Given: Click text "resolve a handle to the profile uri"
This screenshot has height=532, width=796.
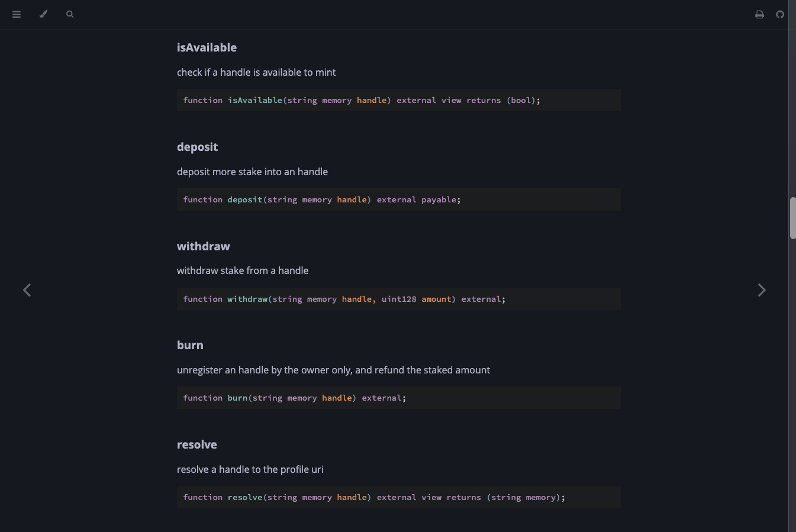Looking at the screenshot, I should [x=250, y=469].
